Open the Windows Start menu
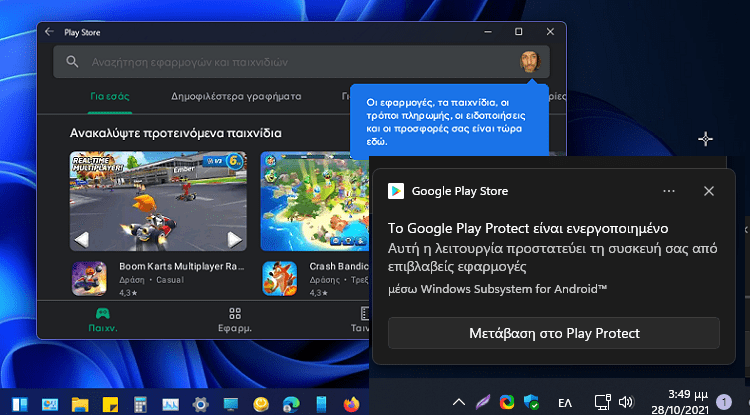Screen dimensions: 750x415 (x=20, y=404)
